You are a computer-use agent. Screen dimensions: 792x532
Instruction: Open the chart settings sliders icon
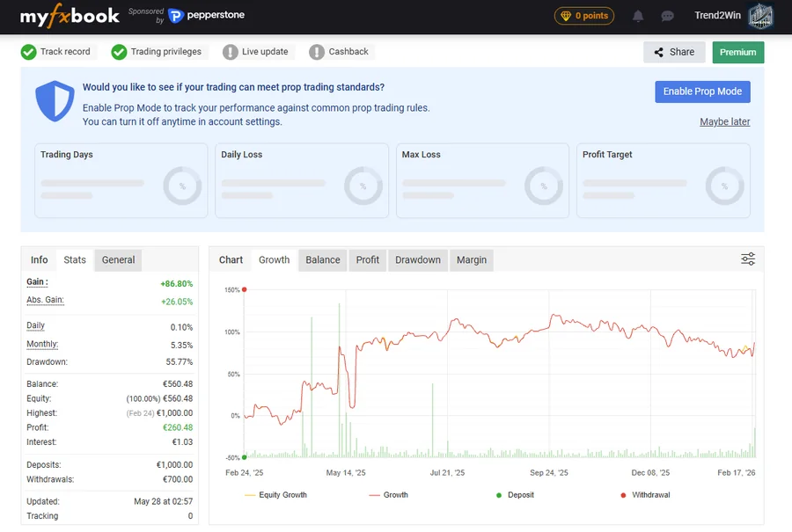[x=748, y=259]
